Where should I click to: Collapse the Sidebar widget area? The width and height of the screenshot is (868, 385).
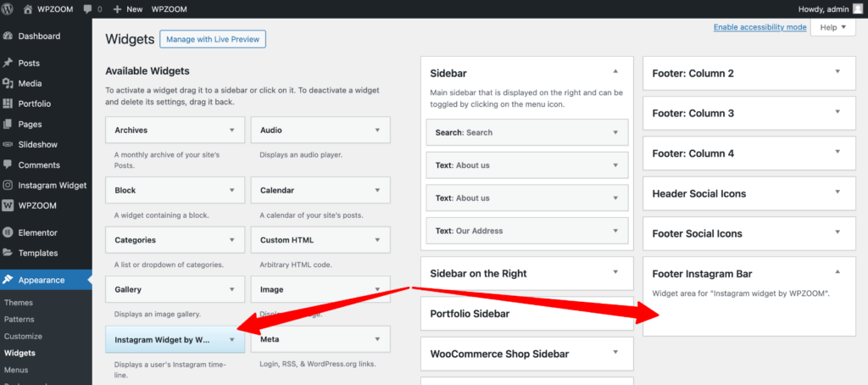point(615,73)
